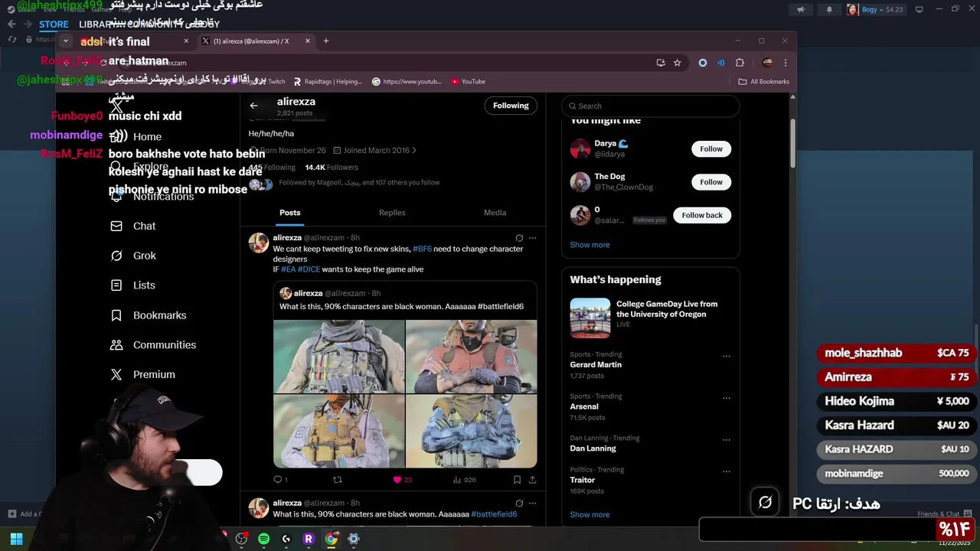The height and width of the screenshot is (551, 980).
Task: Open options for Gerard Martin trend
Action: 727,356
